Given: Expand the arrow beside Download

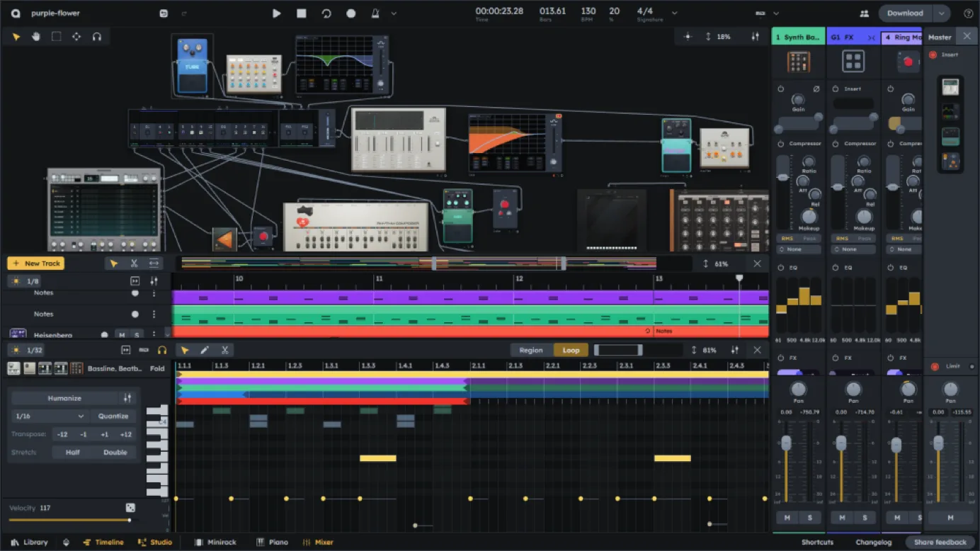Looking at the screenshot, I should (x=942, y=13).
